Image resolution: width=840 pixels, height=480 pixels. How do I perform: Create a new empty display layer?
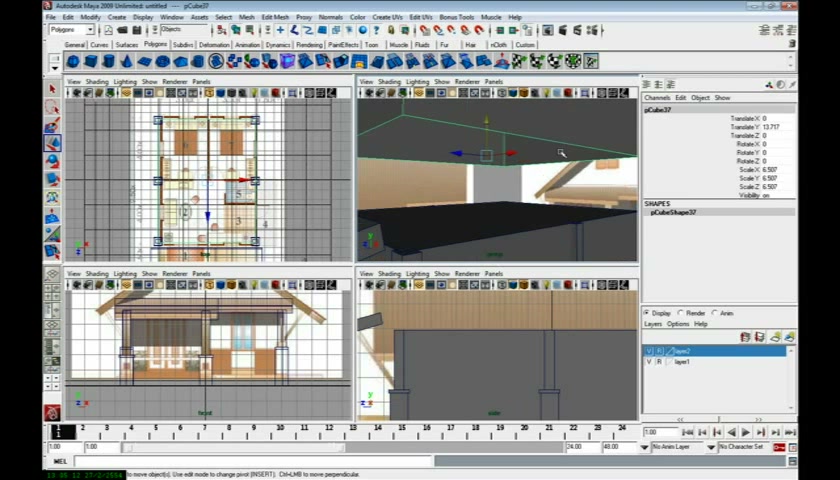click(x=775, y=337)
